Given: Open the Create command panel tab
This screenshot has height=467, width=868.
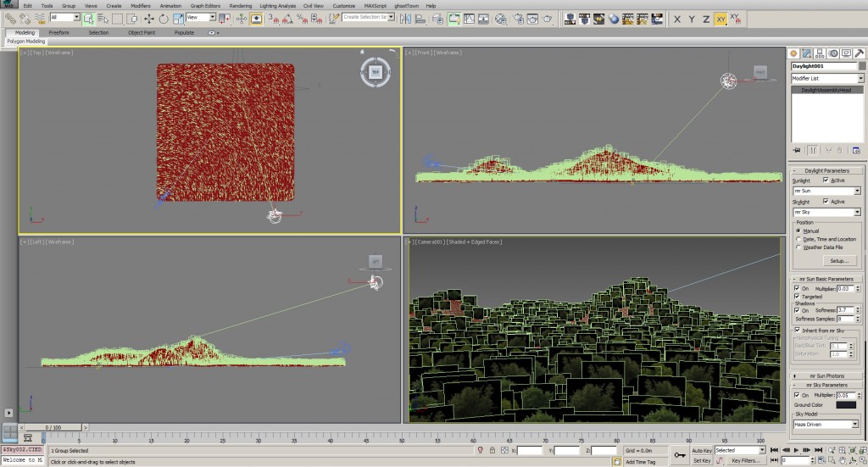Looking at the screenshot, I should pos(793,53).
